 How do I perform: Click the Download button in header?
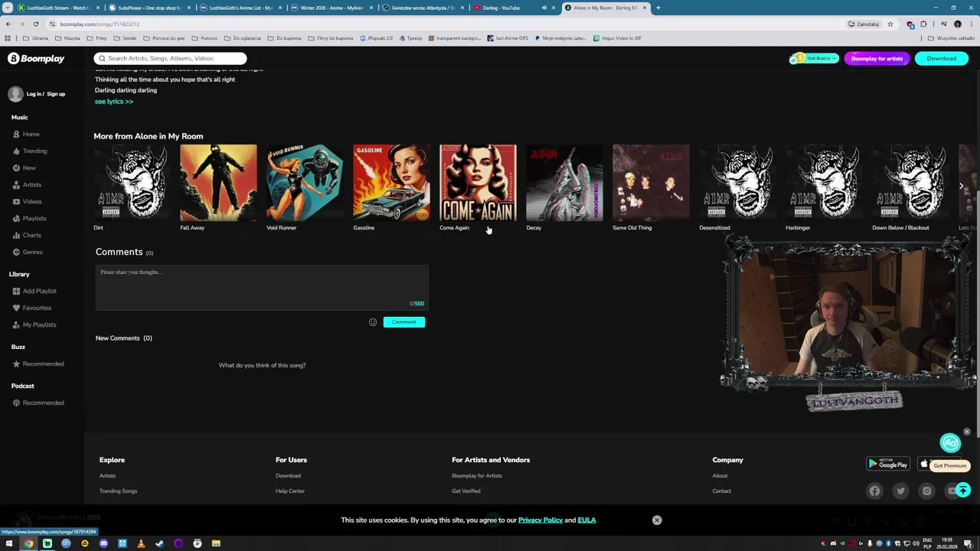point(941,58)
